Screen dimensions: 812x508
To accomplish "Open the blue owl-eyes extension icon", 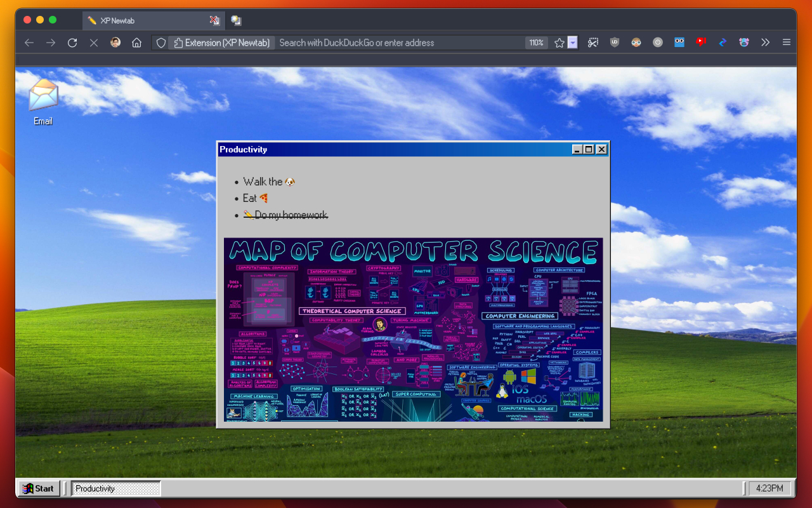I will point(679,43).
